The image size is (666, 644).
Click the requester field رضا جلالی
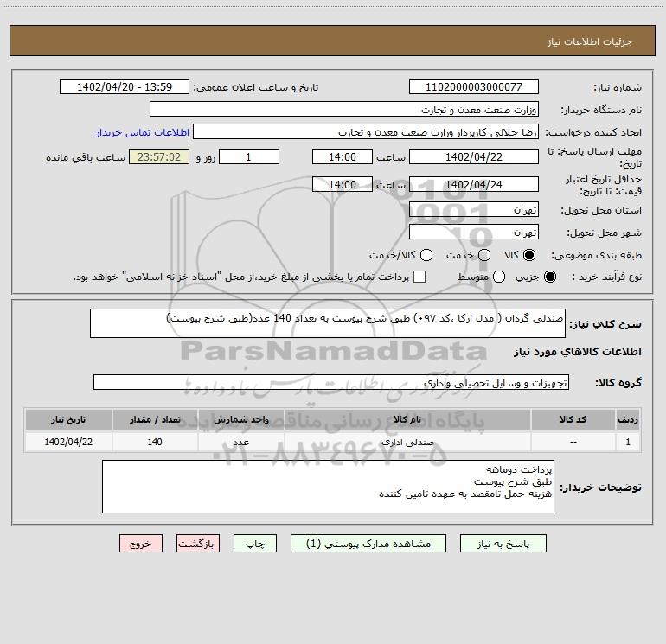(x=366, y=131)
